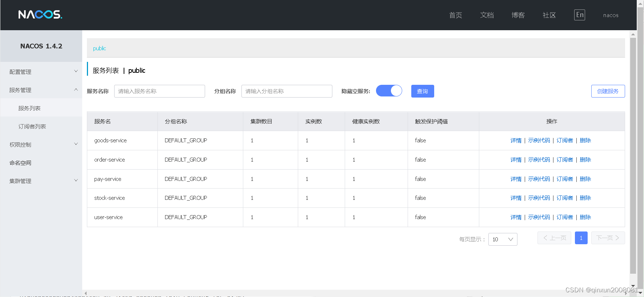Open 示例代码 for goods-service
The image size is (644, 297).
(539, 140)
